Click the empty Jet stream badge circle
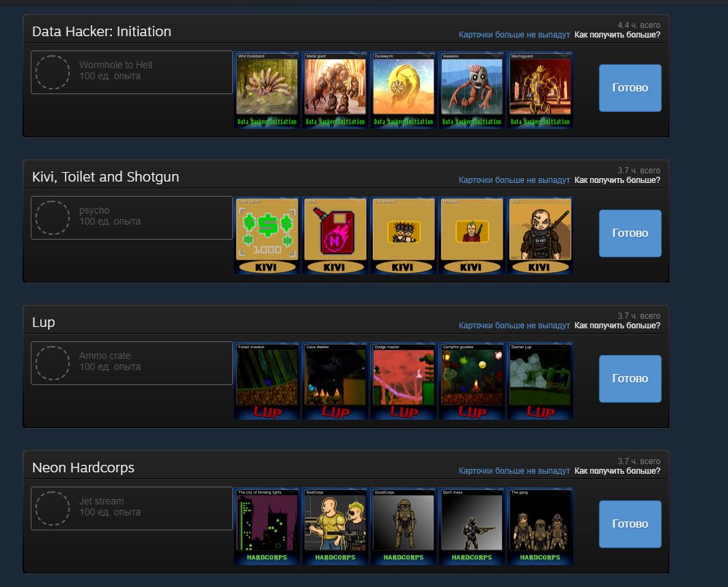 (x=53, y=509)
